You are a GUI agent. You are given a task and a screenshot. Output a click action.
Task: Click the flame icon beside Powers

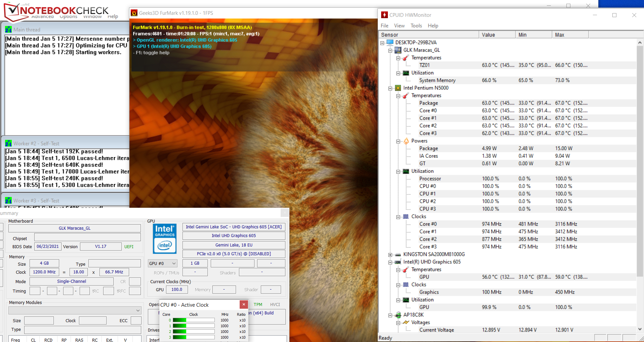406,141
